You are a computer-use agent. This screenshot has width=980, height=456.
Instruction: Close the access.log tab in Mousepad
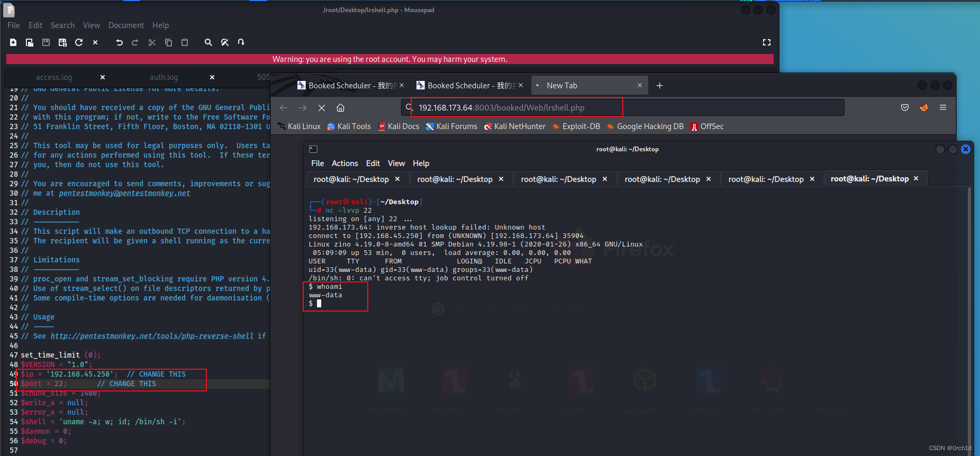click(103, 77)
